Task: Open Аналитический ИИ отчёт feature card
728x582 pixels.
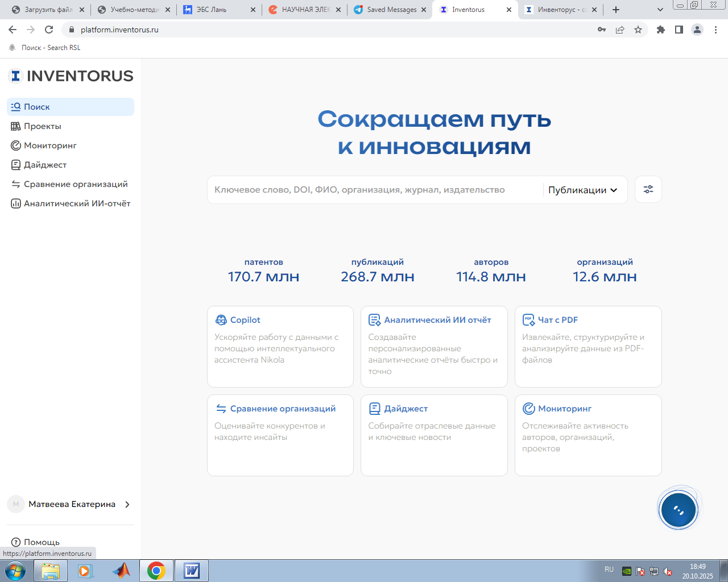Action: coord(433,346)
